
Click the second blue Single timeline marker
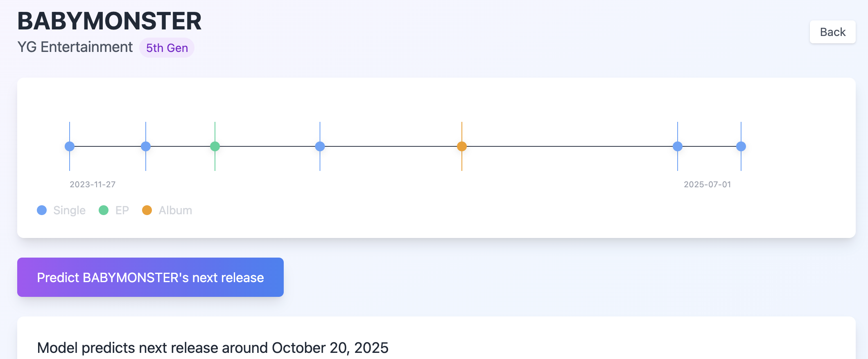pyautogui.click(x=146, y=146)
